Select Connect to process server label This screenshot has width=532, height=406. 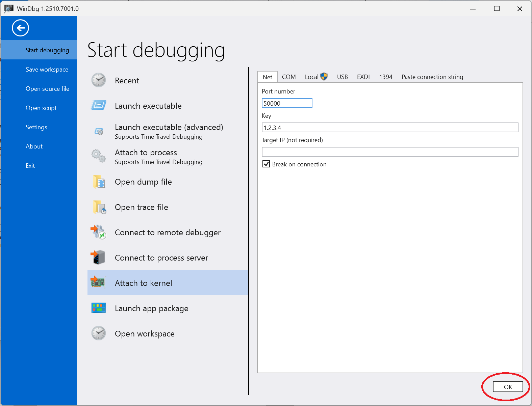coord(161,258)
